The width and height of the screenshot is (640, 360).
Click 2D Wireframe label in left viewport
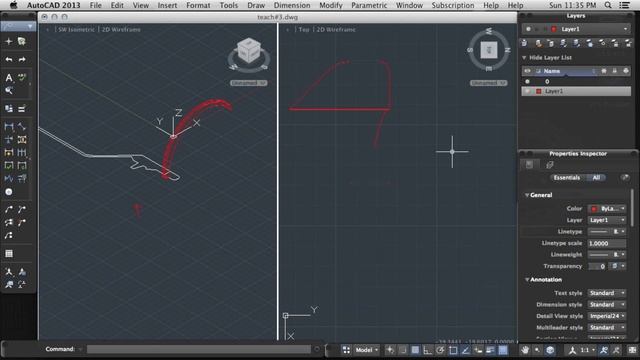pos(121,29)
